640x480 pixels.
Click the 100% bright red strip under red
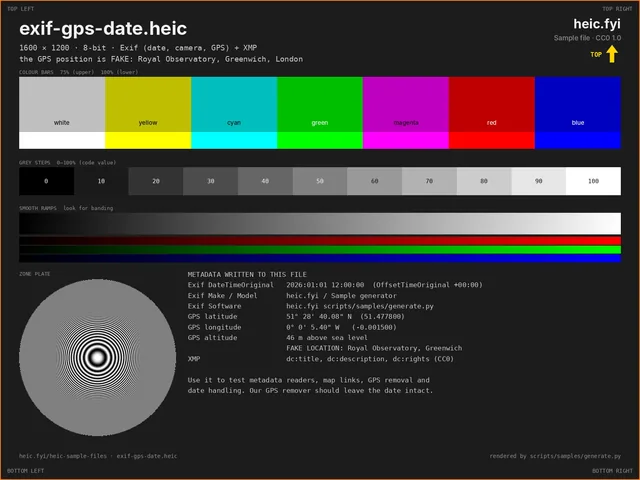(492, 140)
